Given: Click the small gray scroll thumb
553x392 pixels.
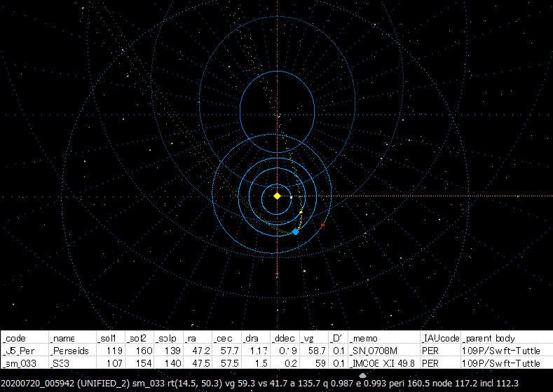Looking at the screenshot, I should [x=362, y=375].
